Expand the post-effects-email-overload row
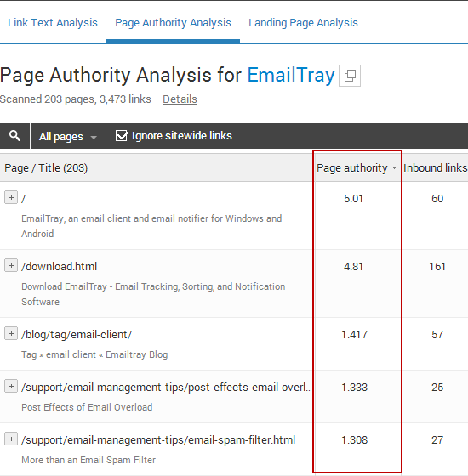Screen dimensions: 468x476 (x=11, y=386)
